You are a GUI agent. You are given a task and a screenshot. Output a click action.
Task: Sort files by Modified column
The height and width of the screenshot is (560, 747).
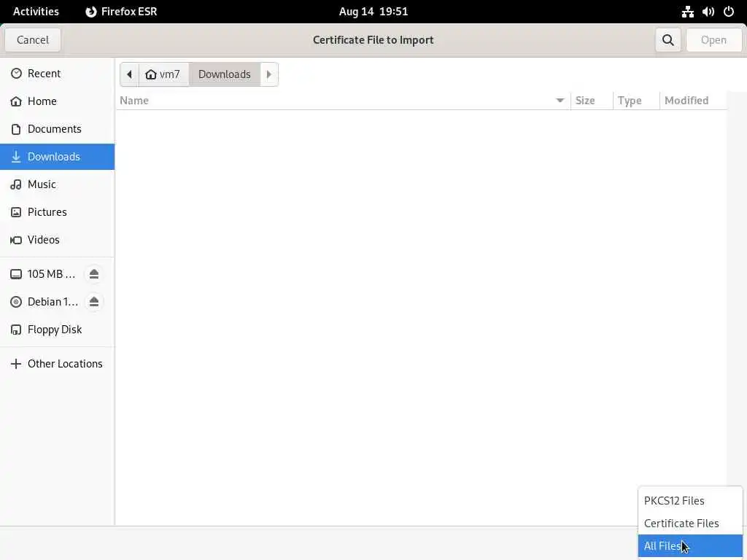coord(693,101)
